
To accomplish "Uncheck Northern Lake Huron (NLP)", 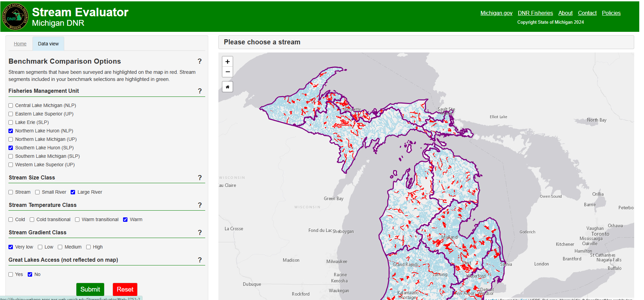I will pos(11,131).
